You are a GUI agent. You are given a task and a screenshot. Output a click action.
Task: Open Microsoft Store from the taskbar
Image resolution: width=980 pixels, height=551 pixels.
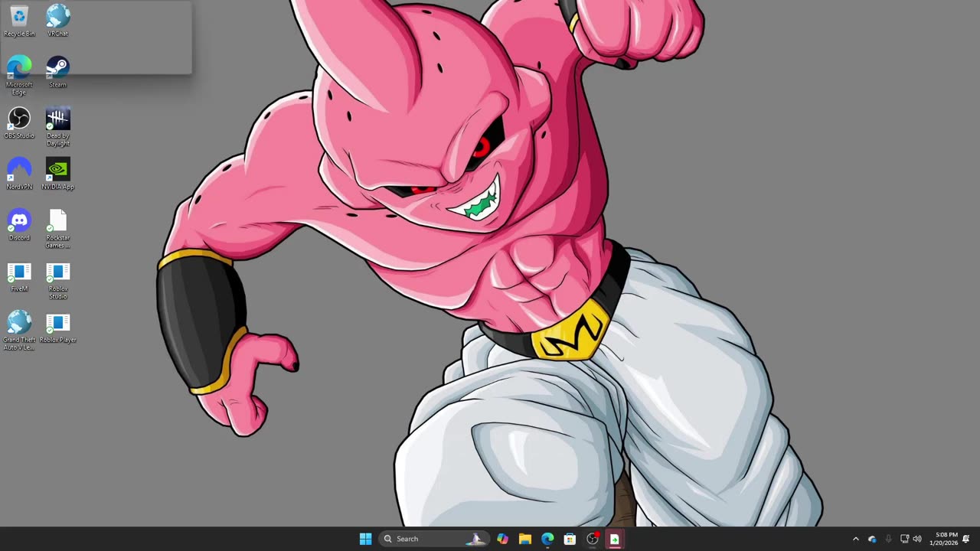point(570,539)
